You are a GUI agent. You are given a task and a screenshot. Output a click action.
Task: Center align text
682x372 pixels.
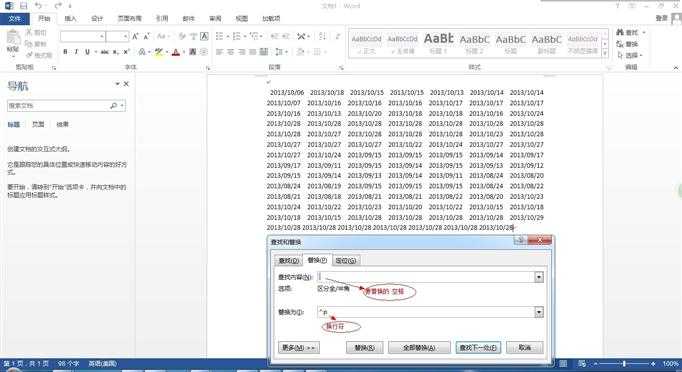coord(231,52)
